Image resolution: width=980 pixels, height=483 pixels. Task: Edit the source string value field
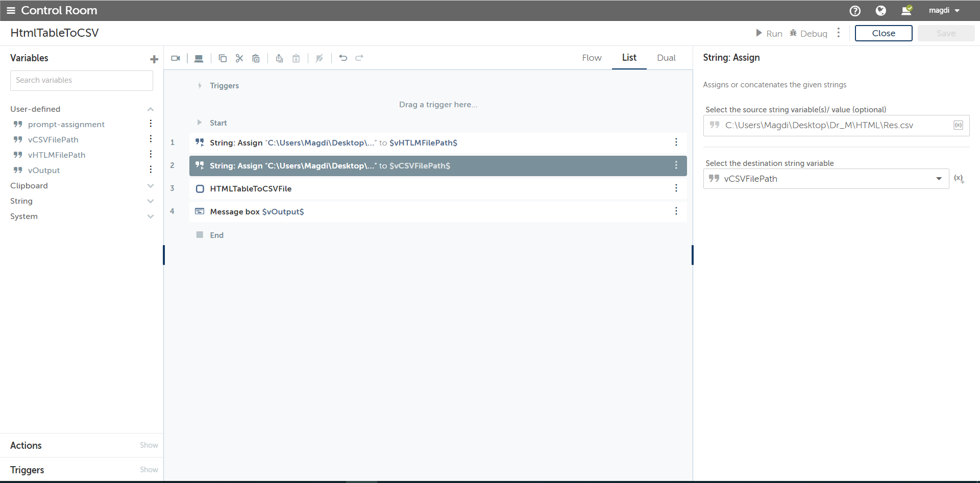(x=836, y=126)
